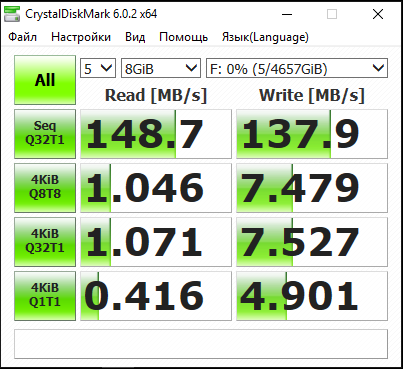Click the empty comment field at bottom
The image size is (403, 369).
click(201, 344)
